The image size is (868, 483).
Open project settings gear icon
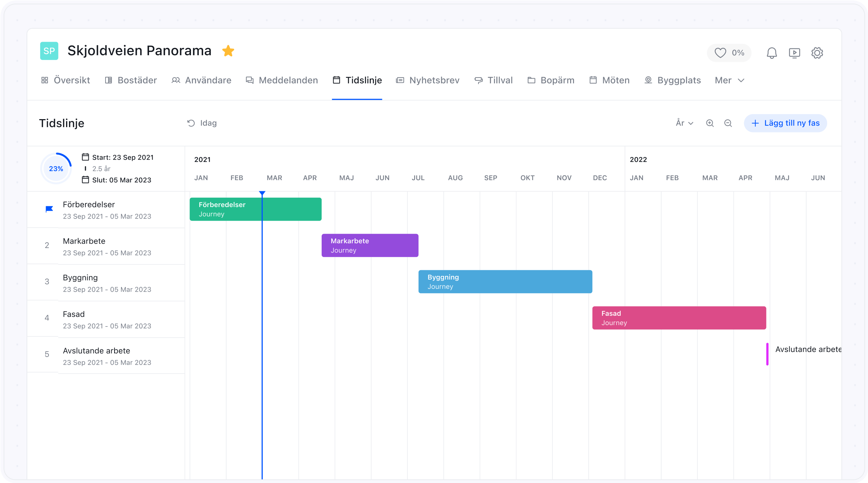(x=817, y=53)
